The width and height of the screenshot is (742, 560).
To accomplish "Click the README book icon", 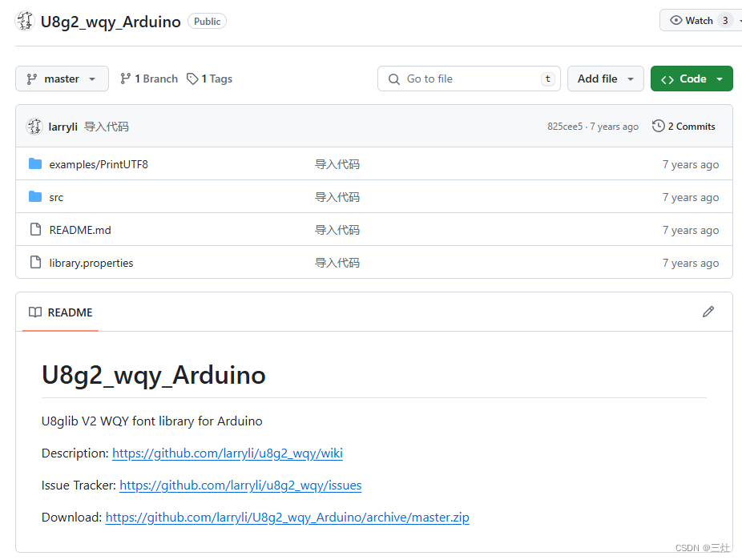I will point(35,312).
